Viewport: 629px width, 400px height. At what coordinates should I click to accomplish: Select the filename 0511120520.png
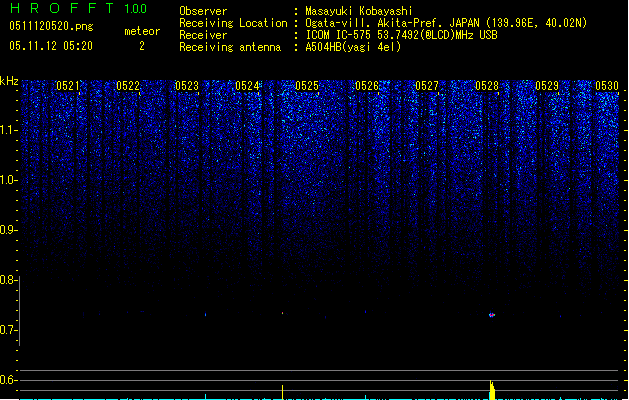click(x=51, y=26)
